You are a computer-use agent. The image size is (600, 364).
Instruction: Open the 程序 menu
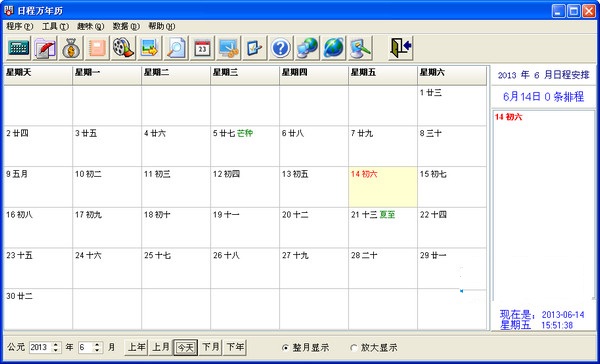(20, 26)
